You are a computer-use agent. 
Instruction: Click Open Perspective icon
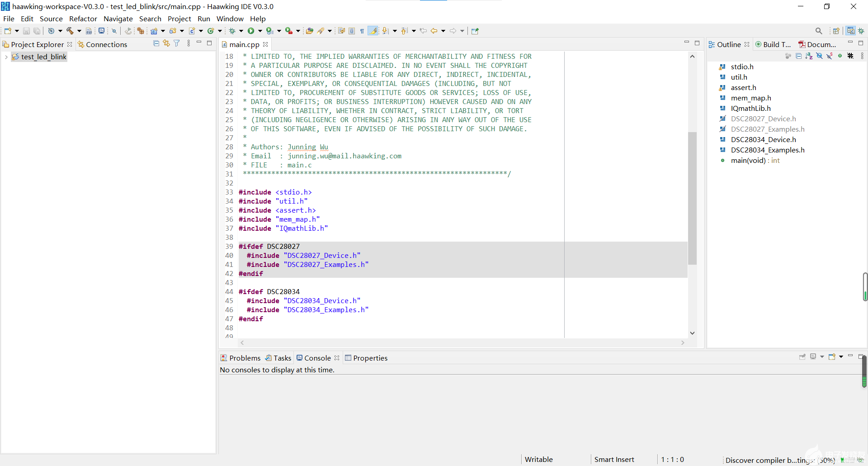click(836, 31)
